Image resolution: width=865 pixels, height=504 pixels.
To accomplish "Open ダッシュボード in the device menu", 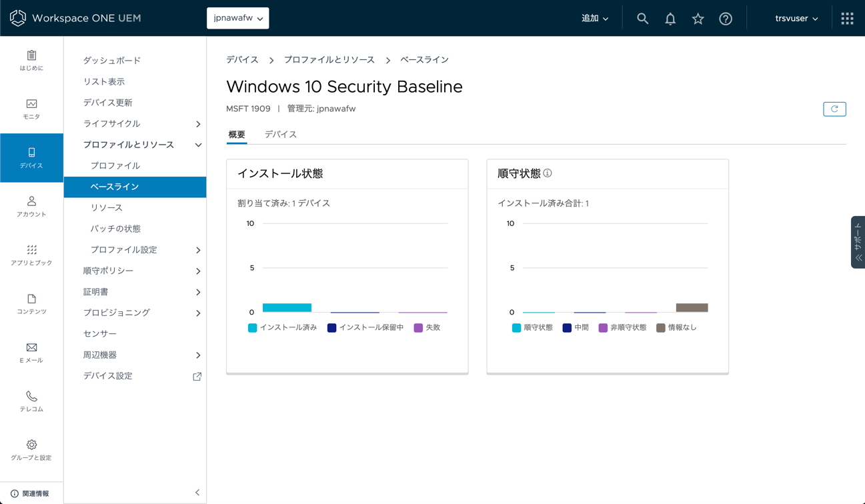I will (112, 61).
